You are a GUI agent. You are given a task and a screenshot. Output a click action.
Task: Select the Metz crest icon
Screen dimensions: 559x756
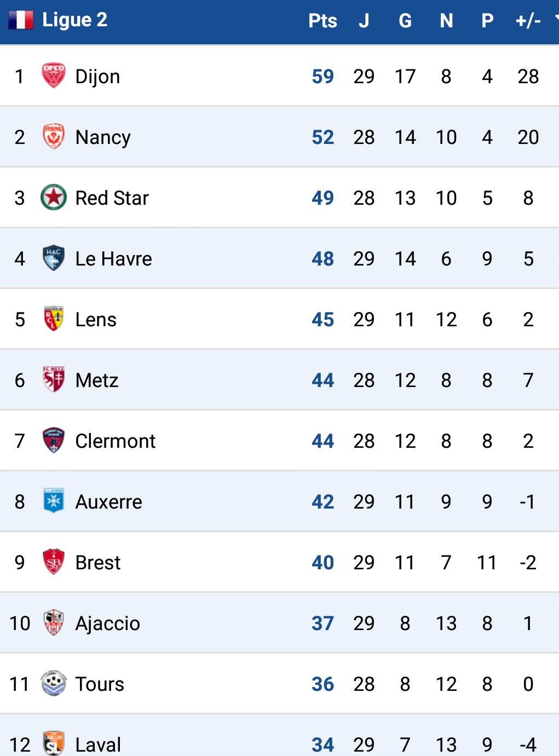54,379
